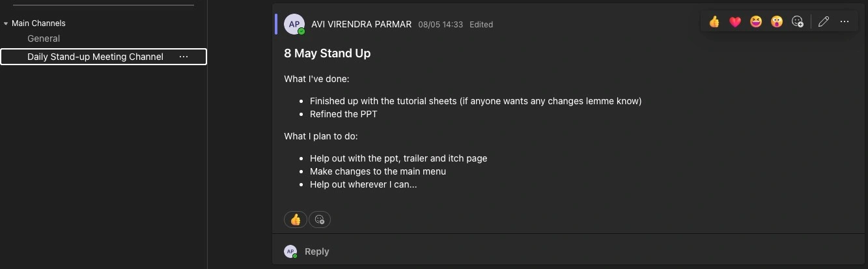Open more reactions picker in hover toolbar
The height and width of the screenshot is (269, 868).
(798, 22)
